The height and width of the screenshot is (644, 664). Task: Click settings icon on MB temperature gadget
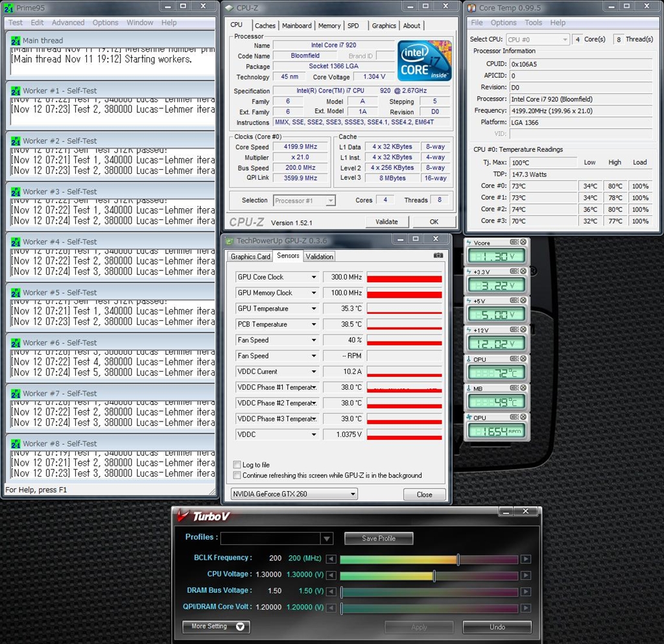tap(514, 388)
